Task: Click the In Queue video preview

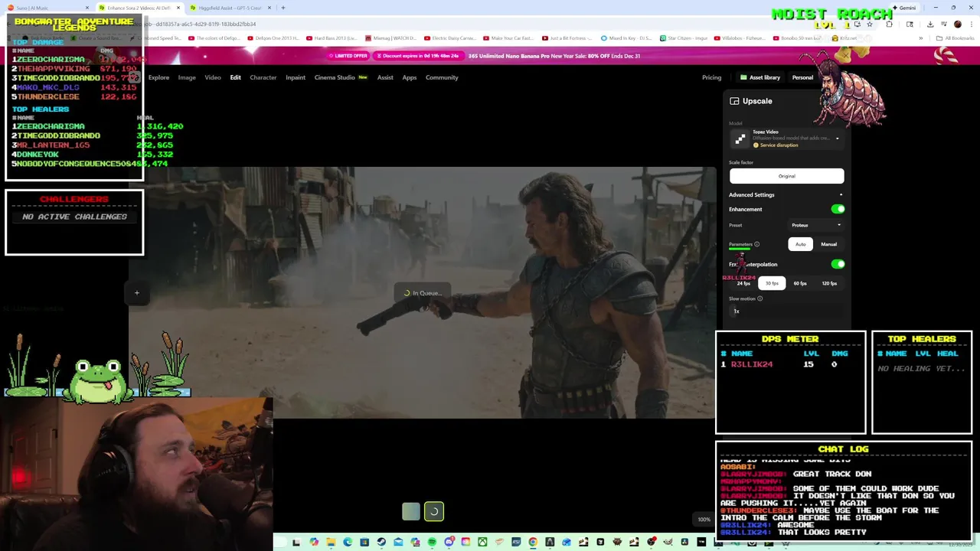Action: click(423, 292)
